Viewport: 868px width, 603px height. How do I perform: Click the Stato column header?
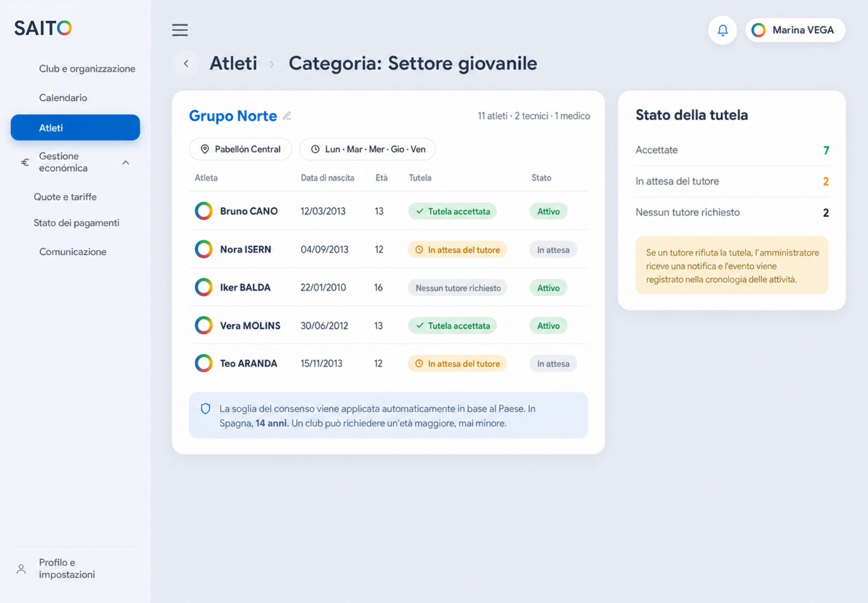pos(541,178)
